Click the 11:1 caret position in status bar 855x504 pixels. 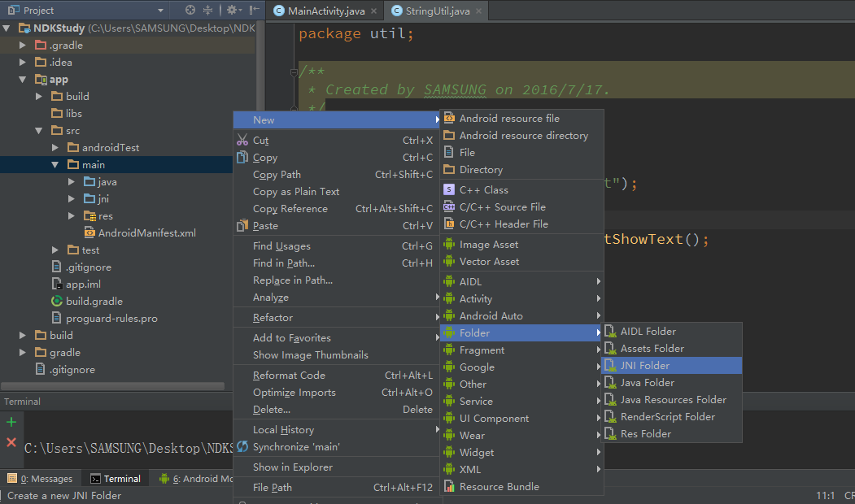click(x=825, y=495)
